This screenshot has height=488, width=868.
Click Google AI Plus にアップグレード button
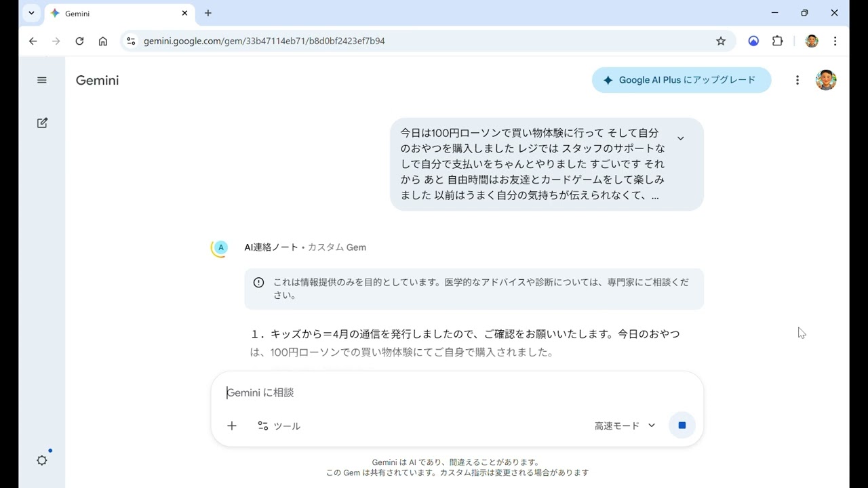[x=681, y=80]
